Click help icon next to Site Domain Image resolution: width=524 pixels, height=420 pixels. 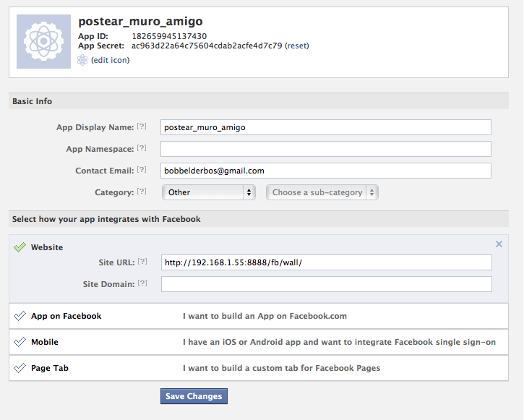142,283
